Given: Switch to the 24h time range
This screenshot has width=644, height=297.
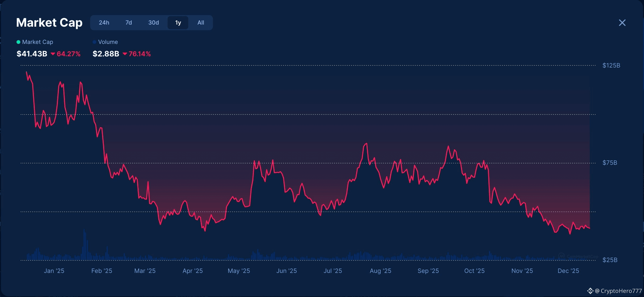Looking at the screenshot, I should click(x=104, y=23).
